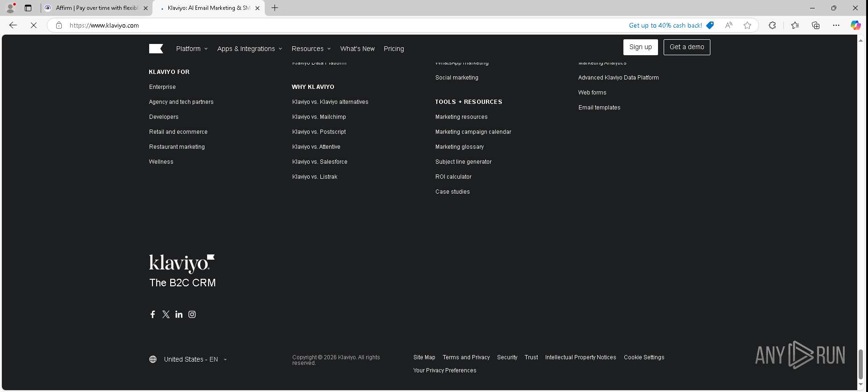This screenshot has height=392, width=868.
Task: Add page to favorites with star icon
Action: [747, 25]
